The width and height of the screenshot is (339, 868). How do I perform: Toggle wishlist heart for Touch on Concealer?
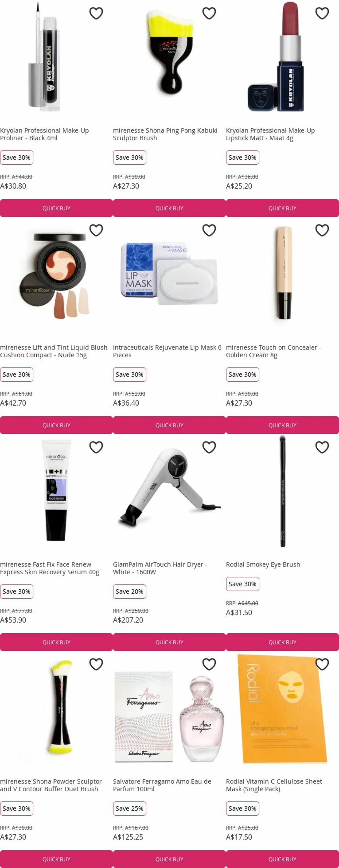322,230
